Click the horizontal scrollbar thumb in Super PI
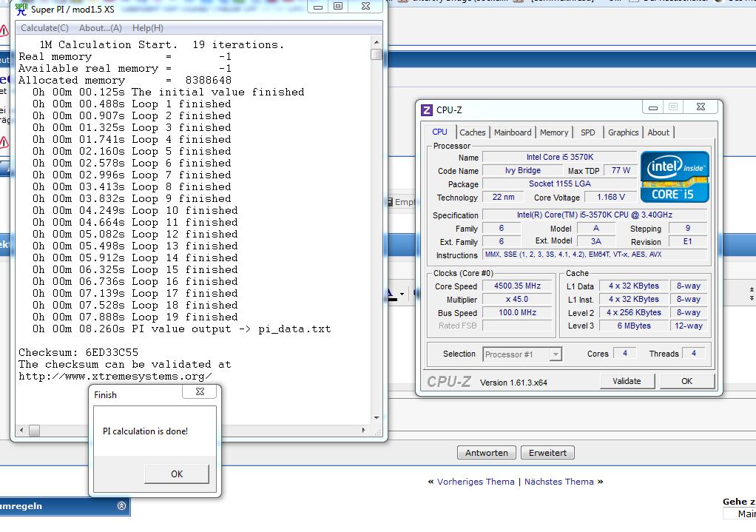This screenshot has height=532, width=756. pyautogui.click(x=34, y=430)
